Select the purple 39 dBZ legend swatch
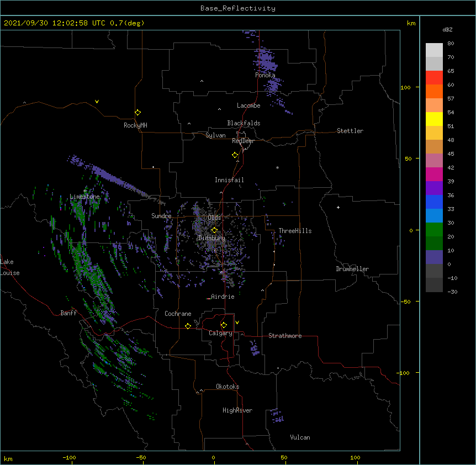 point(434,188)
